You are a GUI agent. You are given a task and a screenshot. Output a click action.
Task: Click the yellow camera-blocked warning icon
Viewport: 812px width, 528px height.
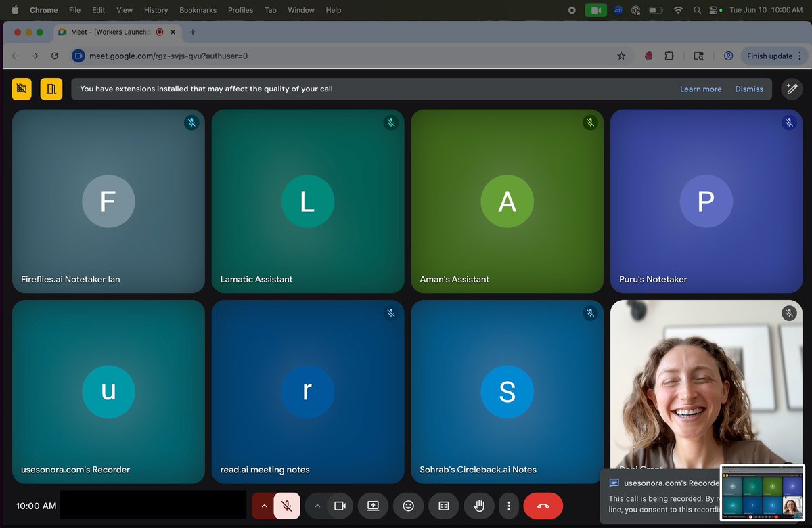(22, 89)
